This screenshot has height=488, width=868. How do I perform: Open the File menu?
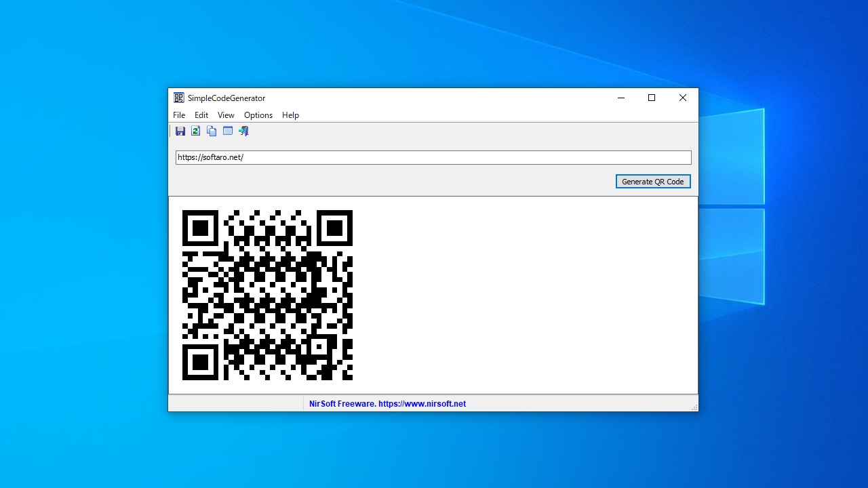point(179,115)
